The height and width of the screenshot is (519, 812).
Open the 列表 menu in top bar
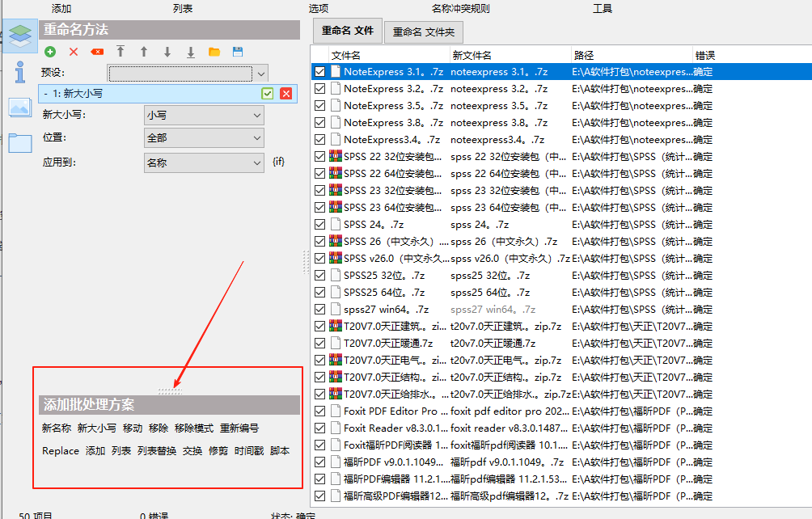(x=183, y=9)
